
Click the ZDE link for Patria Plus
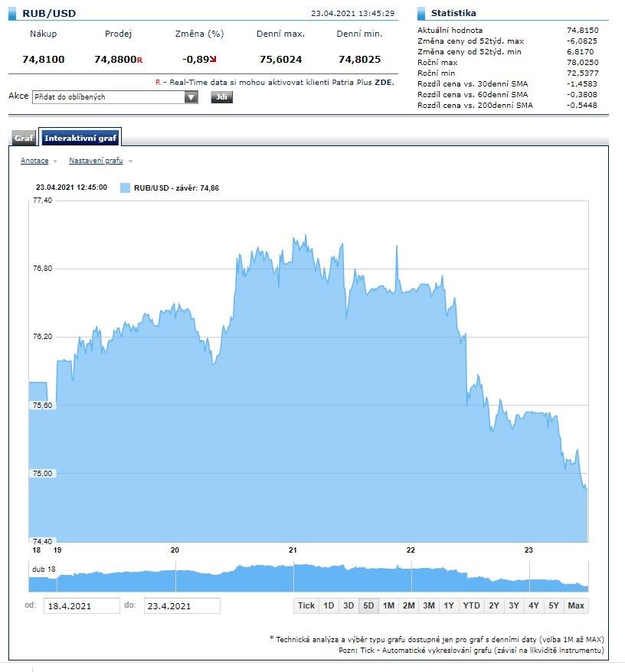[384, 81]
